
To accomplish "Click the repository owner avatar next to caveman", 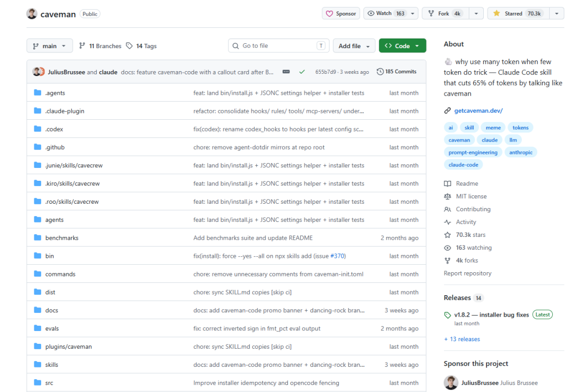I will 32,13.
